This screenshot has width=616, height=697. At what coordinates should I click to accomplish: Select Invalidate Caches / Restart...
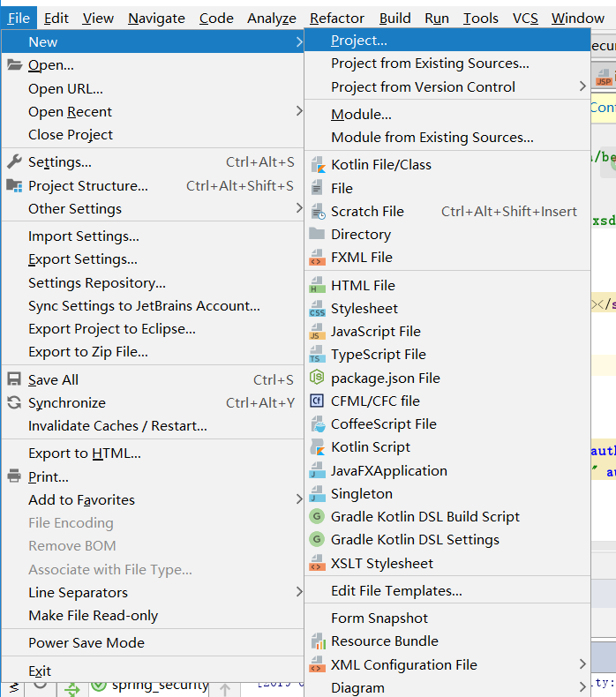tap(153, 426)
